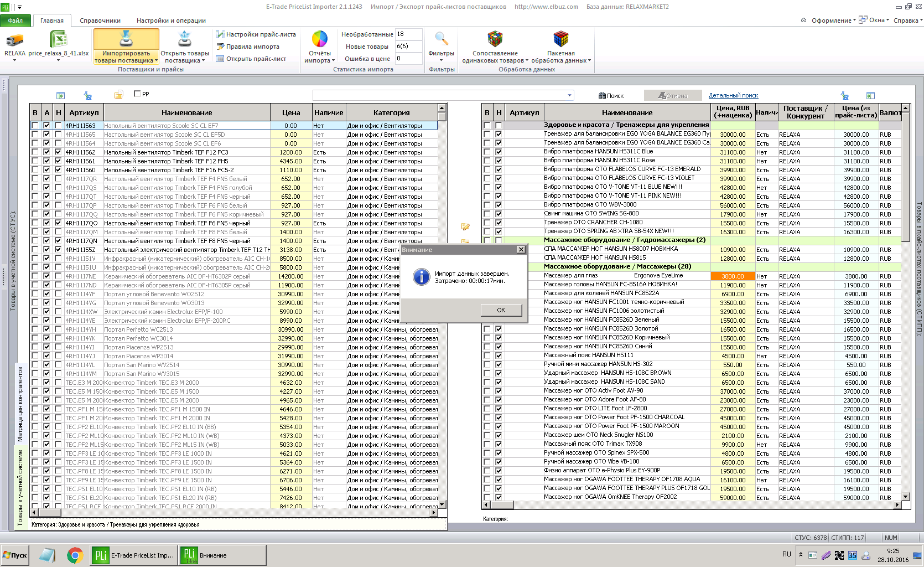Click the Необработанные value field
This screenshot has height=567, width=924.
click(x=408, y=34)
